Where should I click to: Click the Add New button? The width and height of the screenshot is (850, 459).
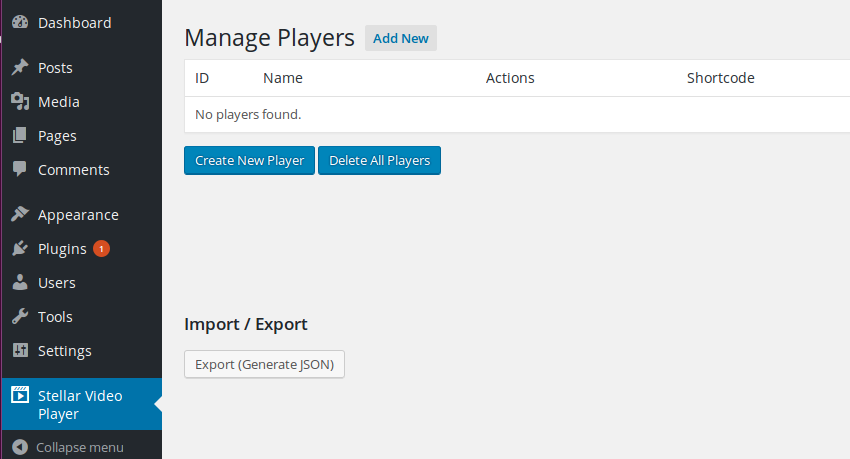401,38
